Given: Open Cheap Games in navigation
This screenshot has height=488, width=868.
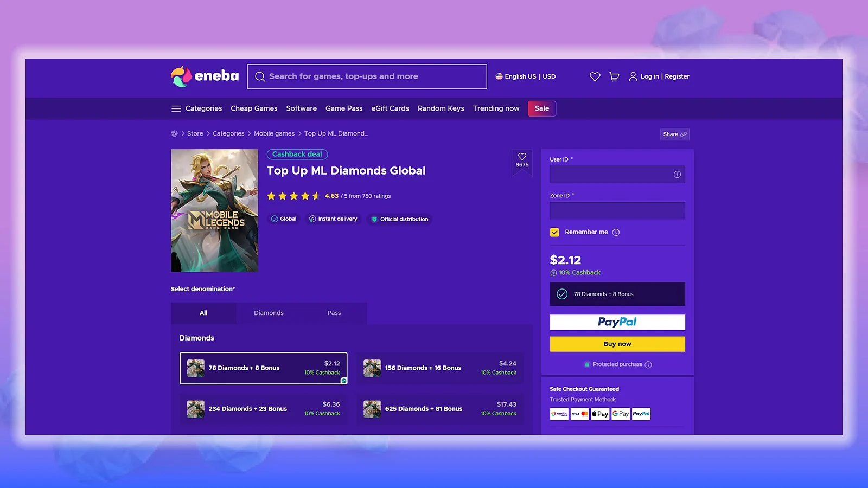Looking at the screenshot, I should [254, 108].
